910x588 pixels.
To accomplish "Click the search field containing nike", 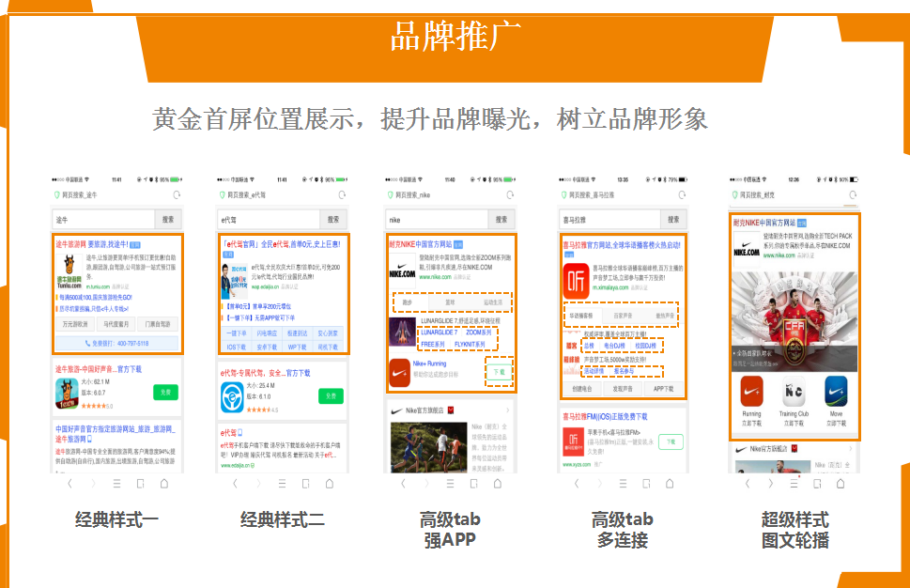I will (433, 219).
